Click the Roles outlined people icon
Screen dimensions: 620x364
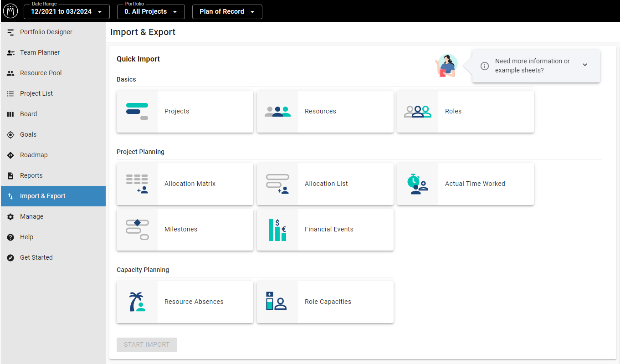[418, 112]
